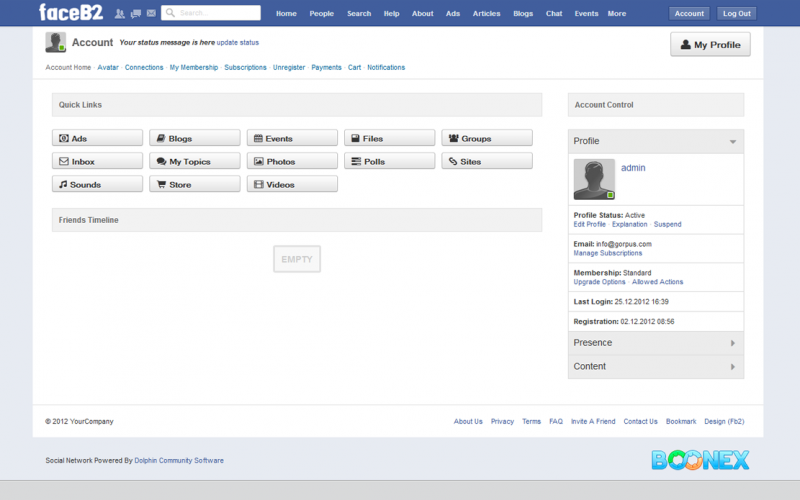Open the Files quick link

click(x=389, y=138)
